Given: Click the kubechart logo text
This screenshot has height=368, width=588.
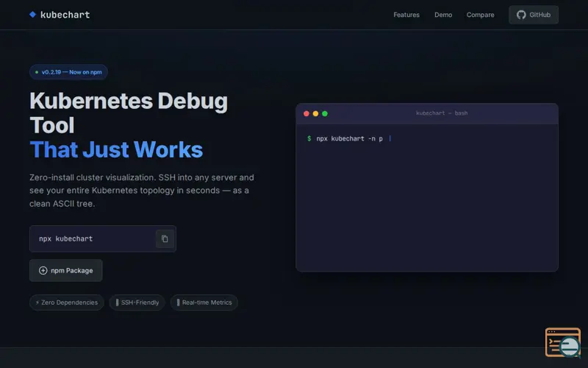Looking at the screenshot, I should [x=65, y=15].
